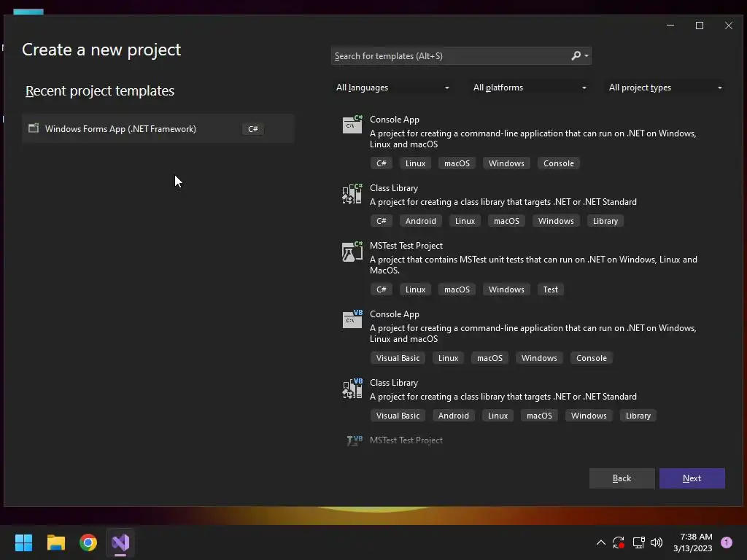This screenshot has width=747, height=560.
Task: Open File Explorer from the taskbar
Action: click(55, 542)
